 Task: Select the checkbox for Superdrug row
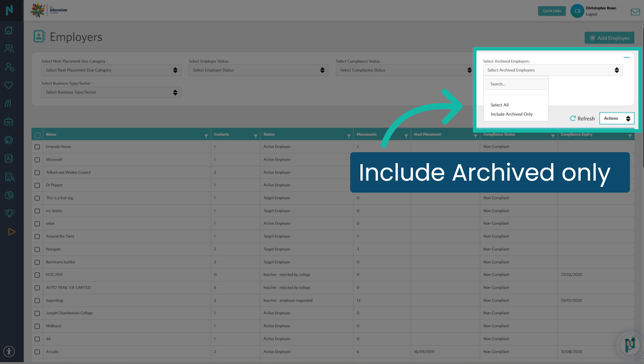[x=37, y=300]
